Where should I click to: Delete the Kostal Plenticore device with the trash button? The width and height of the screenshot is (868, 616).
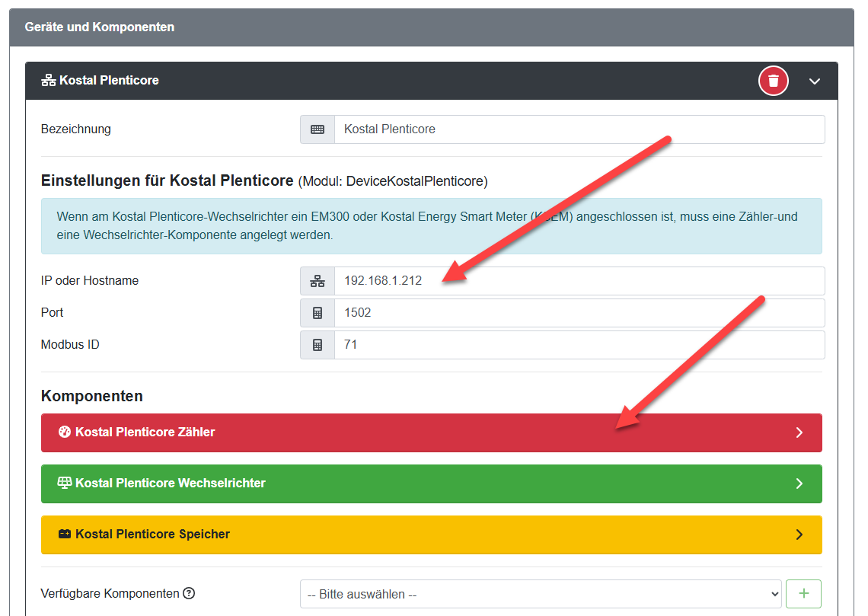pyautogui.click(x=773, y=81)
